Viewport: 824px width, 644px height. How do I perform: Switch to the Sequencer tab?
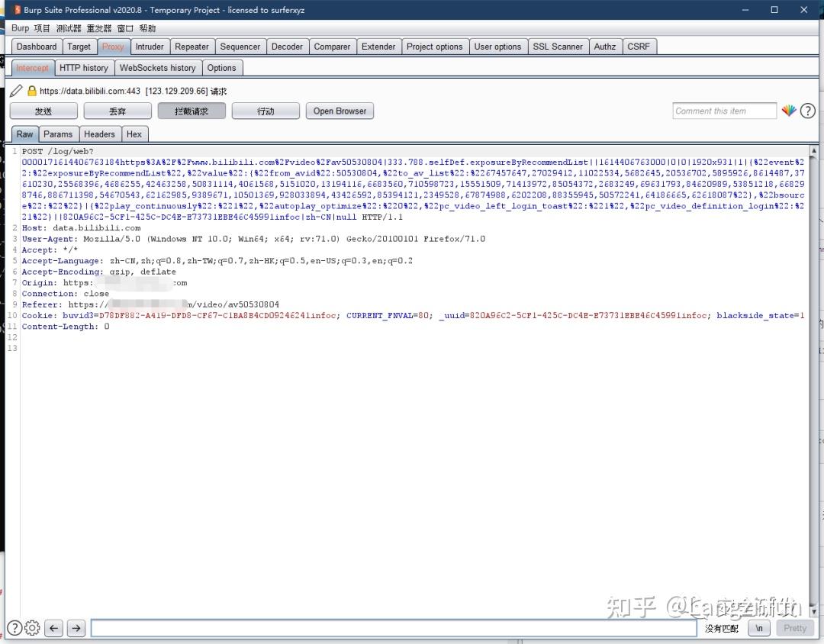pos(240,47)
